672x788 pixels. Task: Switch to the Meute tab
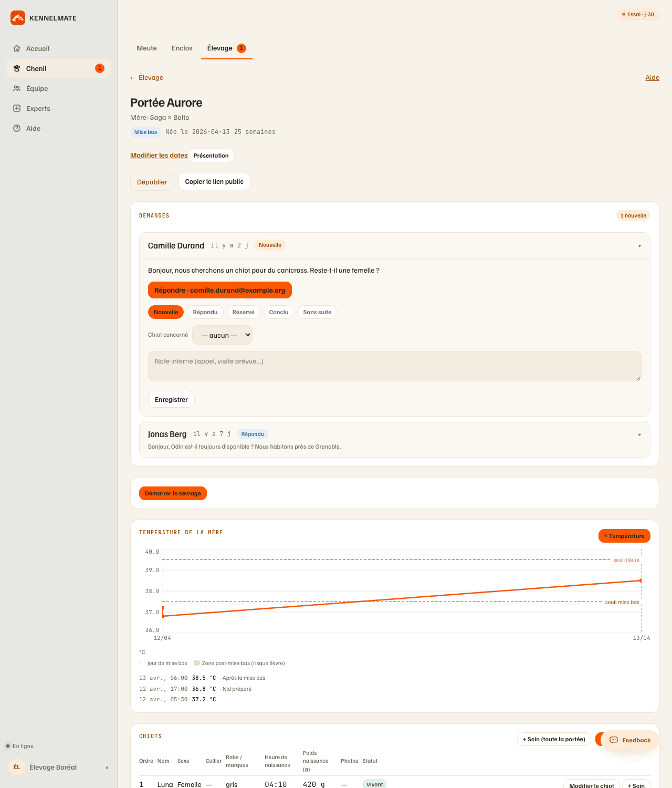tap(146, 48)
